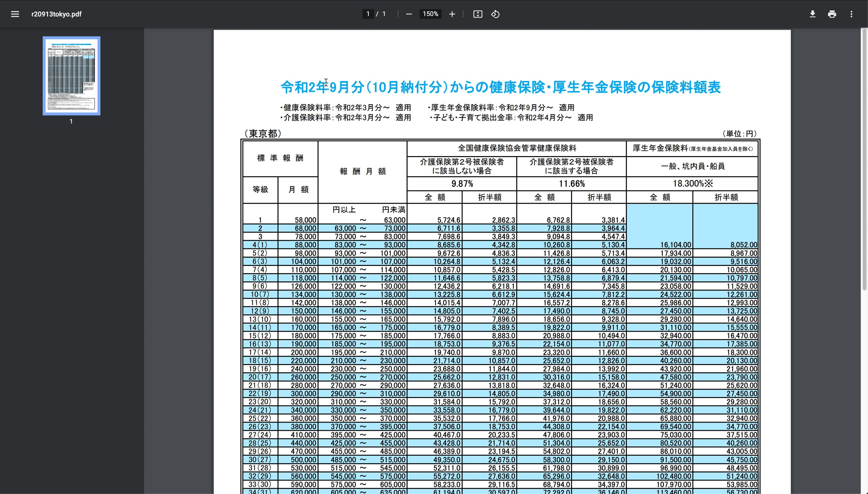Zoom out using the minus icon
Viewport: 868px width, 494px height.
[409, 14]
